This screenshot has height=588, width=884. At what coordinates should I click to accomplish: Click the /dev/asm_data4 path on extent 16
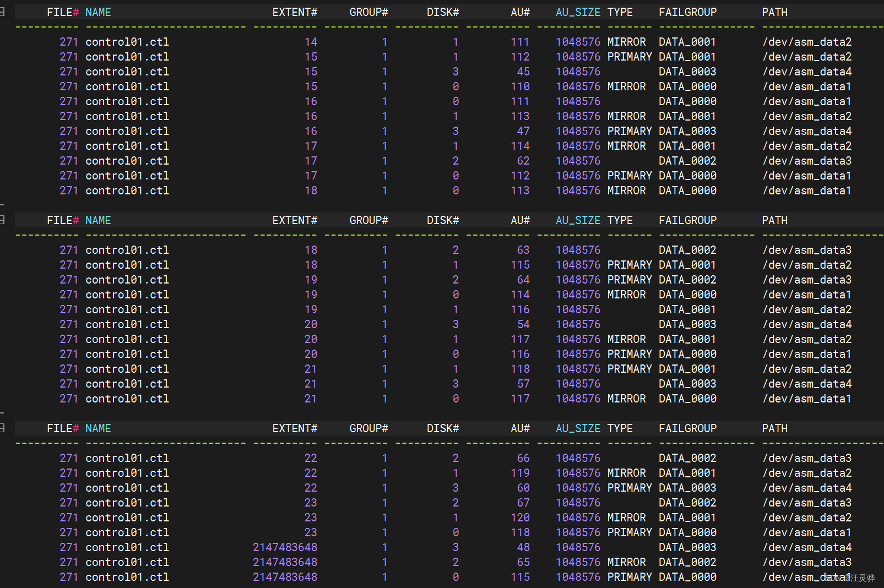[807, 131]
